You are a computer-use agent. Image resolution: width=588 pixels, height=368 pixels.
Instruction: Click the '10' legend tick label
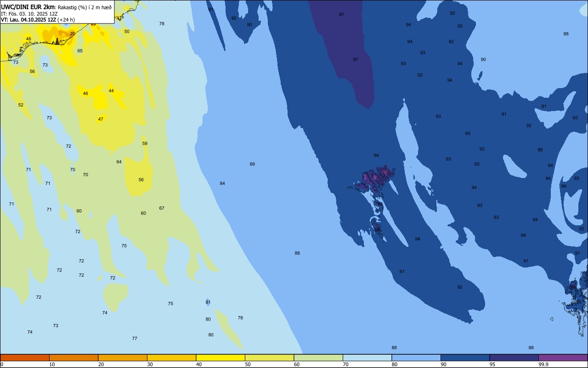click(x=52, y=364)
